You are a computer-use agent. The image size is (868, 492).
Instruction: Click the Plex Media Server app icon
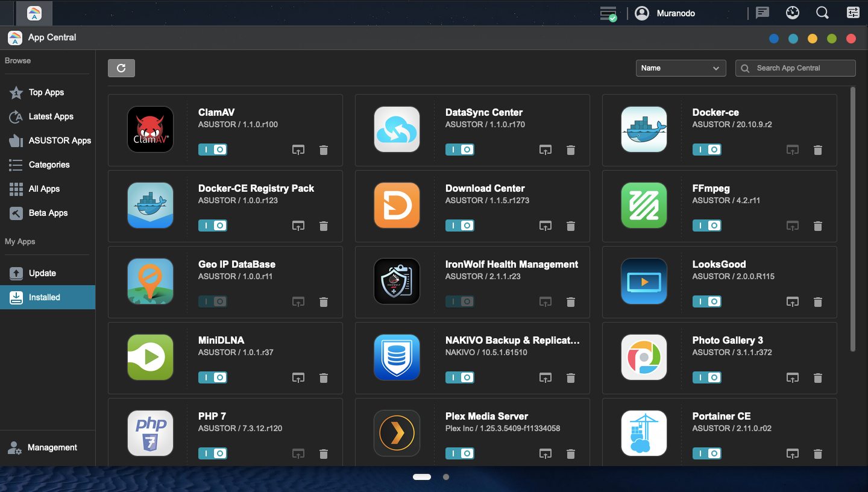pyautogui.click(x=397, y=433)
